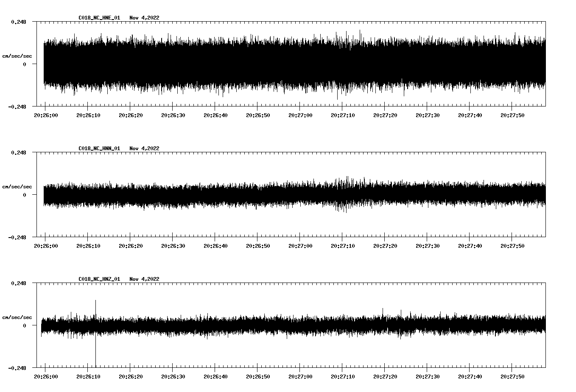Click the 20:26:50 time label under HNN plot
This screenshot has width=576, height=392.
click(x=258, y=246)
